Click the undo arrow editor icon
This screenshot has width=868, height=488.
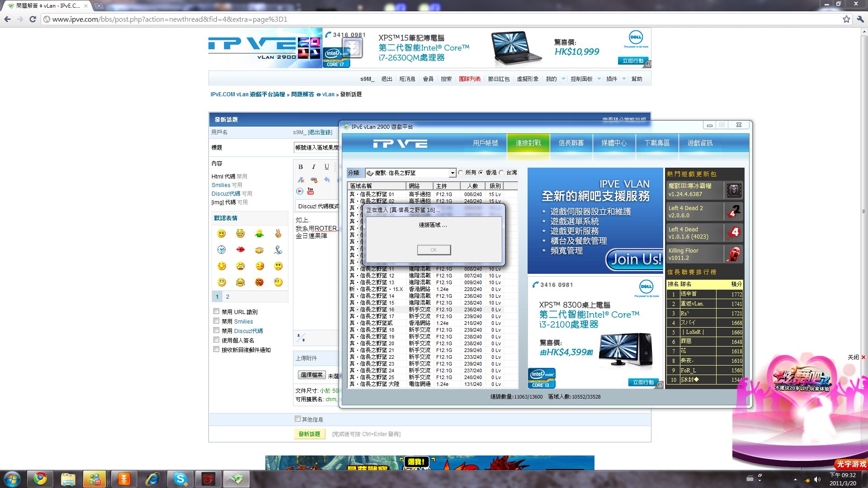coord(327,180)
